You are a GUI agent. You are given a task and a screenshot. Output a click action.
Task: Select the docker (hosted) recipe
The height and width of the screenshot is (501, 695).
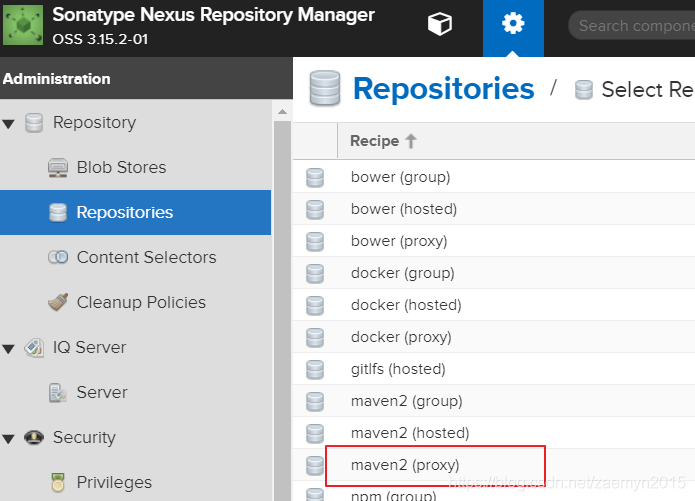tap(406, 305)
